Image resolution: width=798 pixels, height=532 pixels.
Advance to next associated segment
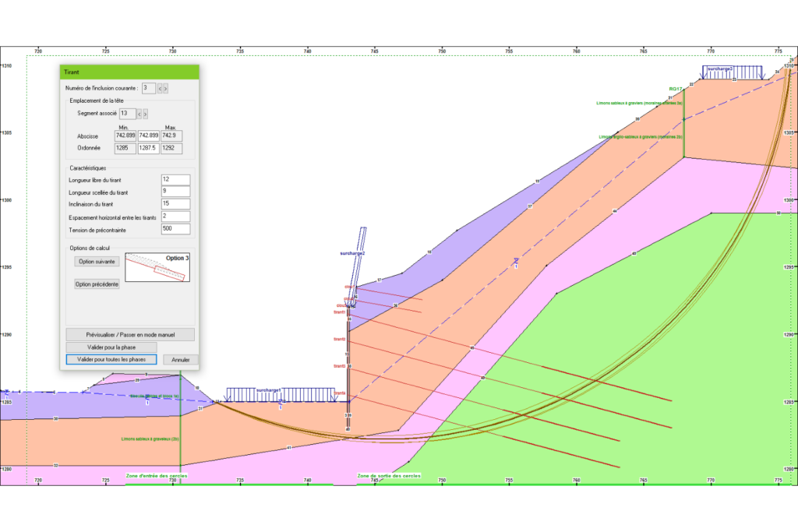(x=146, y=114)
